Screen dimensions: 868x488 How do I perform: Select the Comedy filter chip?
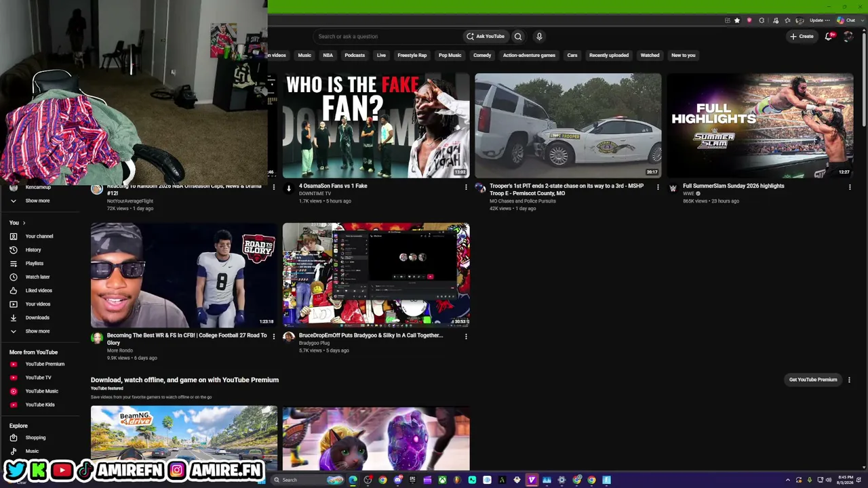(482, 56)
